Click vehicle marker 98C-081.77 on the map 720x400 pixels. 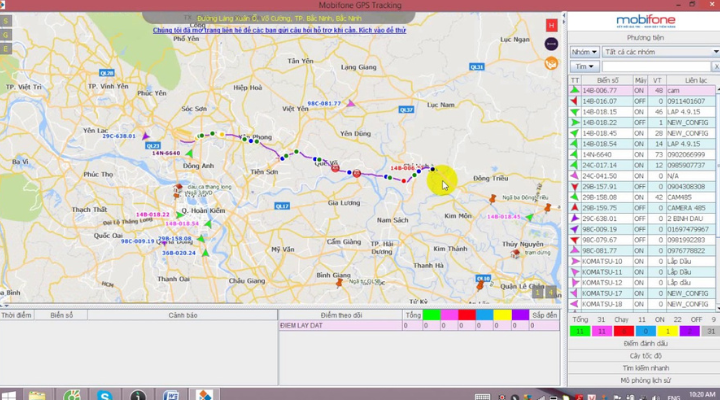point(350,104)
